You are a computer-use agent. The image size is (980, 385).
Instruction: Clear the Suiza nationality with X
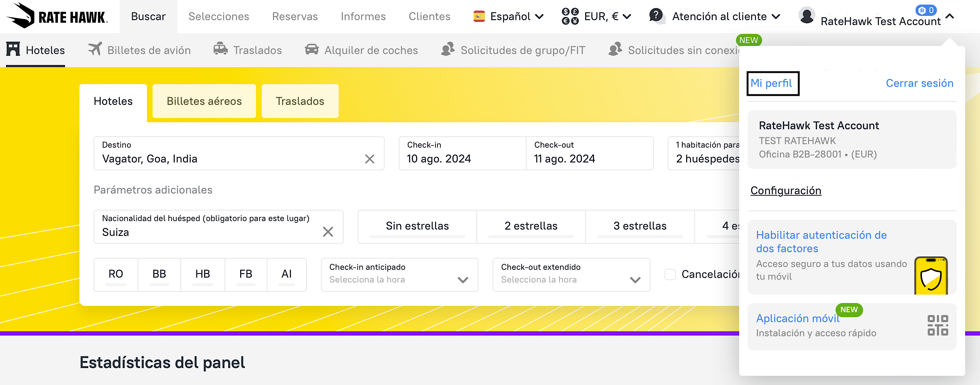(x=328, y=232)
